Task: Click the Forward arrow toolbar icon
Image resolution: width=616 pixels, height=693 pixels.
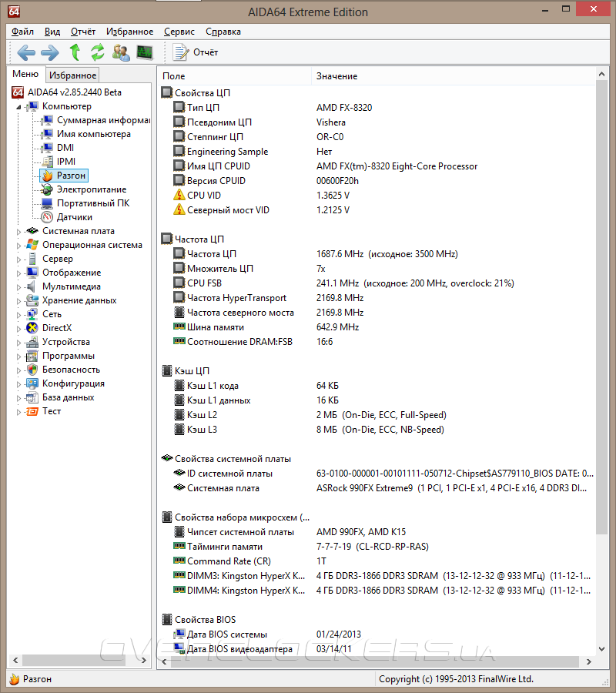Action: point(49,52)
